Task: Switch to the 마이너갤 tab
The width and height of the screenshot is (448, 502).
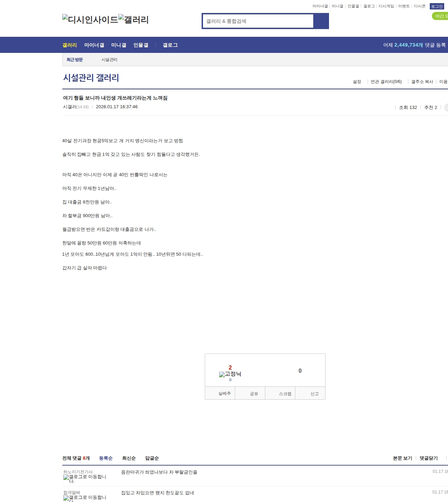Action: click(94, 45)
